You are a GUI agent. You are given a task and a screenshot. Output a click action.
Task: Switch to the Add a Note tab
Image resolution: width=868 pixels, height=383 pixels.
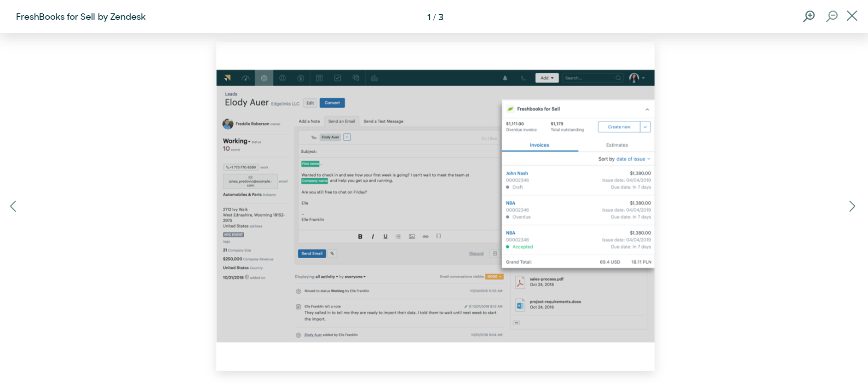pos(309,122)
